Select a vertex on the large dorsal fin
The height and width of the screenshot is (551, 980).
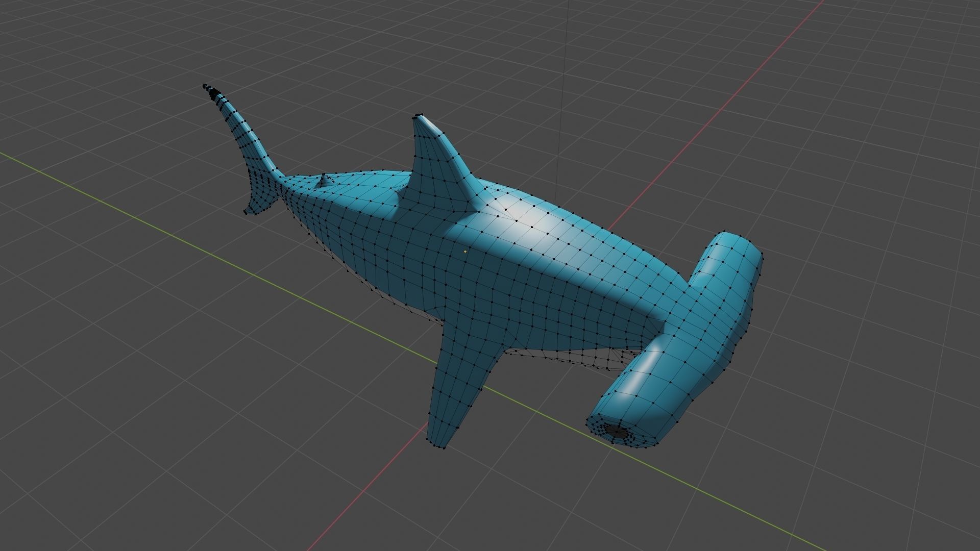point(443,133)
